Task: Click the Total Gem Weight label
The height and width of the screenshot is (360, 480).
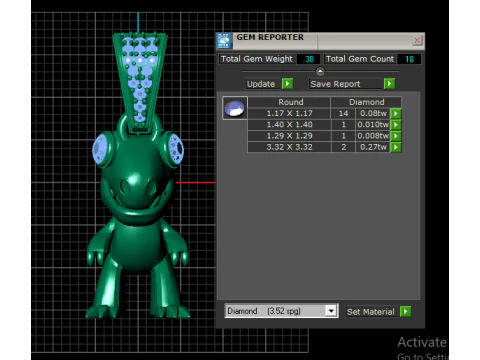Action: [257, 59]
